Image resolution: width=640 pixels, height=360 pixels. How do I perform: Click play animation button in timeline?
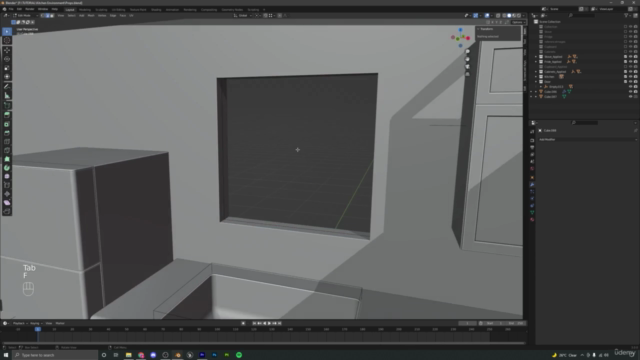(269, 323)
